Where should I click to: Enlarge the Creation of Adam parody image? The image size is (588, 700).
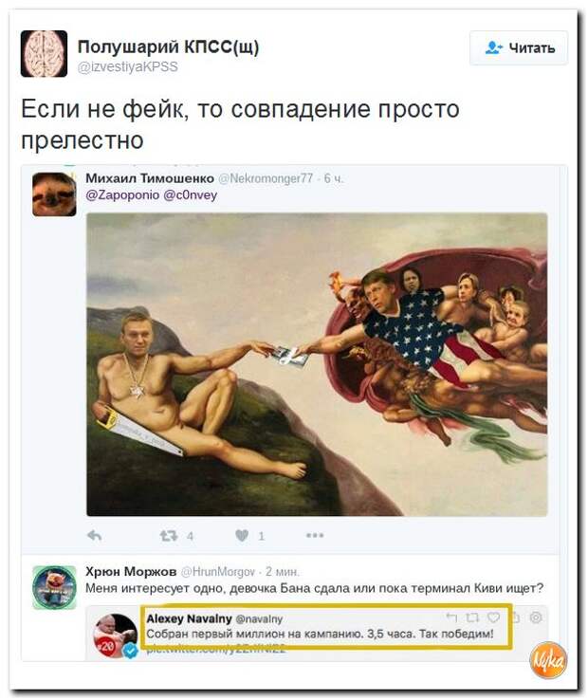[317, 364]
